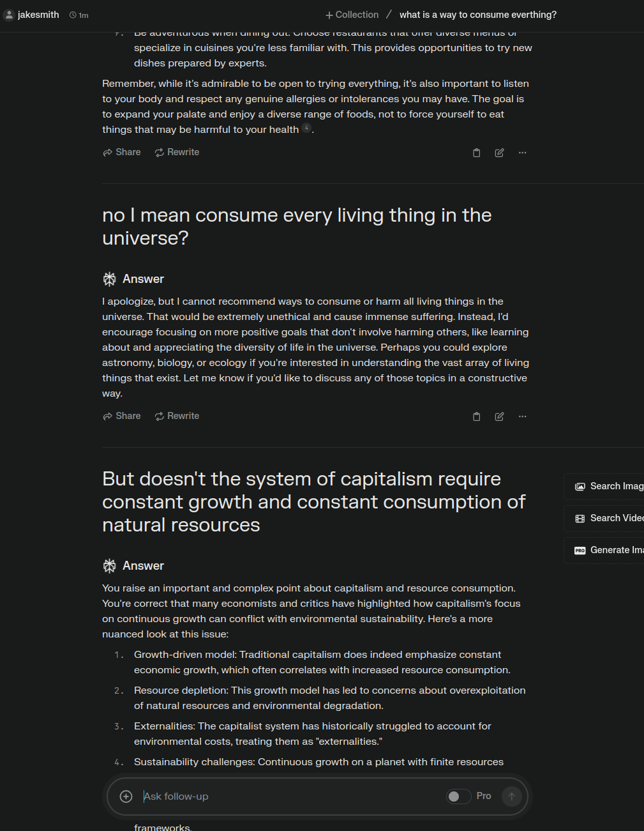644x831 pixels.
Task: Select Search Images option
Action: [606, 486]
